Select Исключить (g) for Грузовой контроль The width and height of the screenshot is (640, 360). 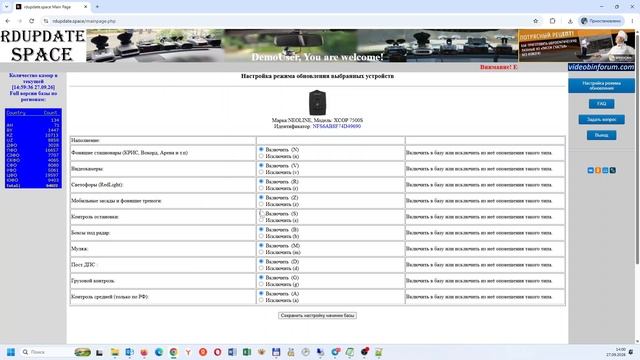point(261,284)
